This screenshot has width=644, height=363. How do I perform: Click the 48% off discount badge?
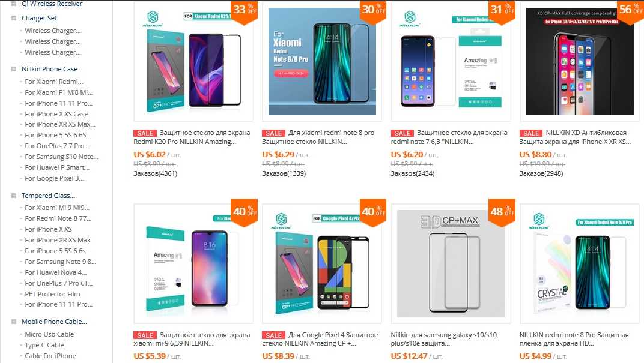[x=502, y=212]
